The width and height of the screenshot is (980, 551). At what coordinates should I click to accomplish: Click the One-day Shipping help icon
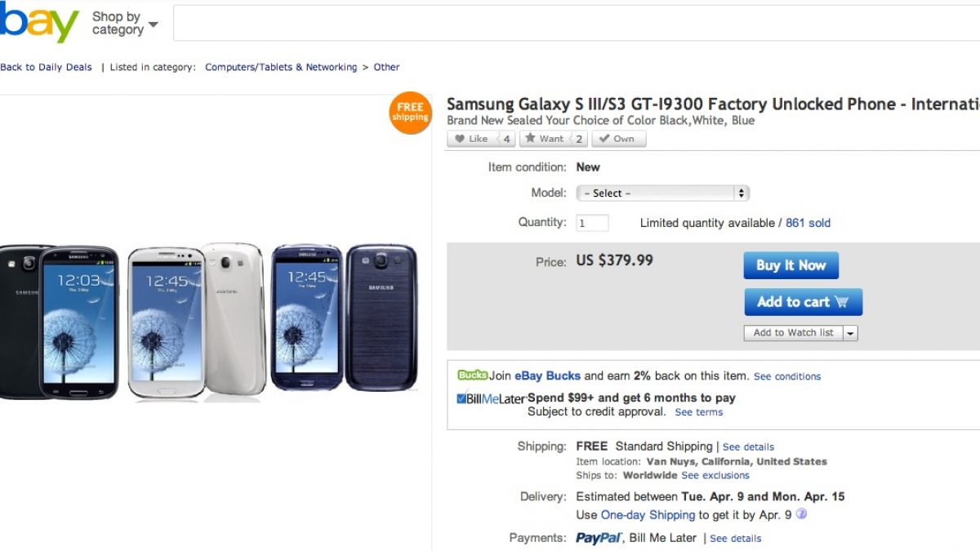[x=801, y=514]
